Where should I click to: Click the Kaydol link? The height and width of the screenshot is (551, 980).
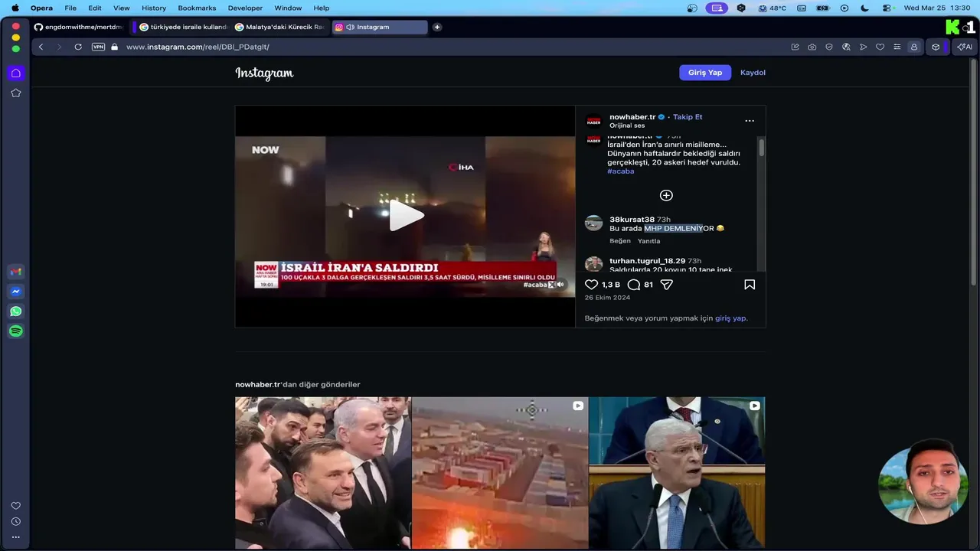(x=753, y=73)
